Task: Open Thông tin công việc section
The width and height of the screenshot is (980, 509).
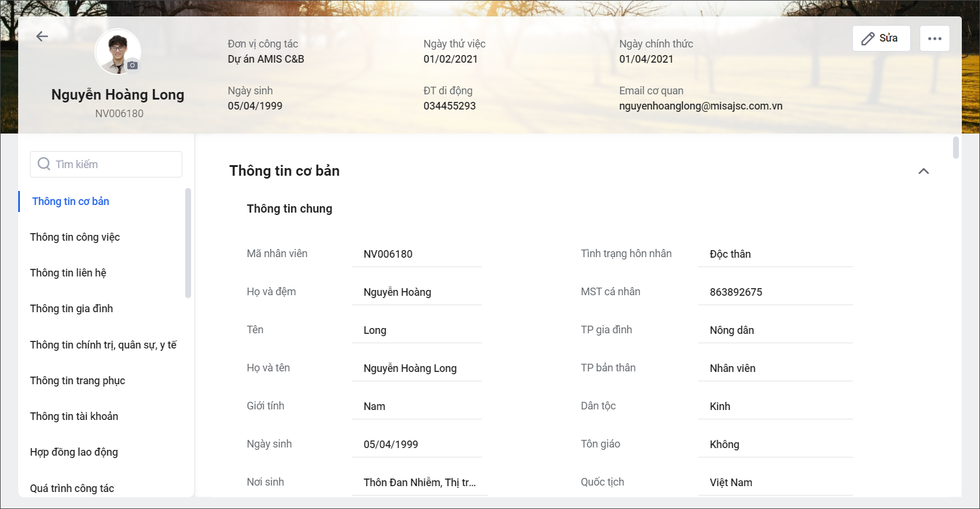Action: pyautogui.click(x=75, y=237)
